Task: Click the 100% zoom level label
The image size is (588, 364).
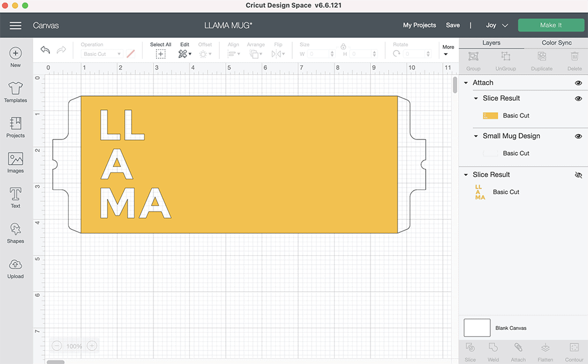Action: click(x=74, y=346)
